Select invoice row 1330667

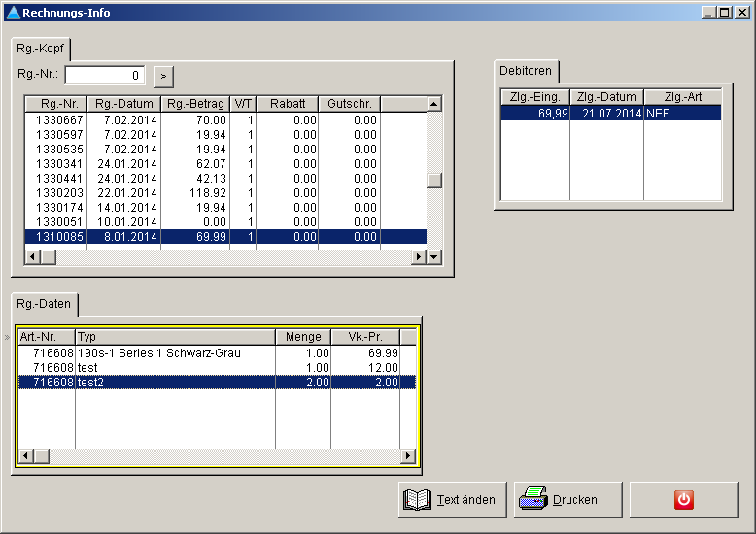[225, 120]
